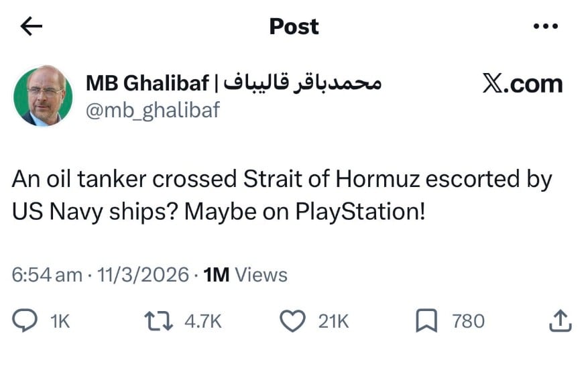Click the 21K likes count
This screenshot has height=366, width=588.
[x=333, y=322]
